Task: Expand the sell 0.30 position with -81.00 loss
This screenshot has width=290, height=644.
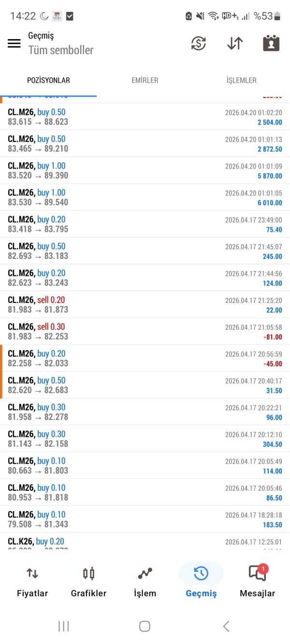Action: click(x=145, y=331)
